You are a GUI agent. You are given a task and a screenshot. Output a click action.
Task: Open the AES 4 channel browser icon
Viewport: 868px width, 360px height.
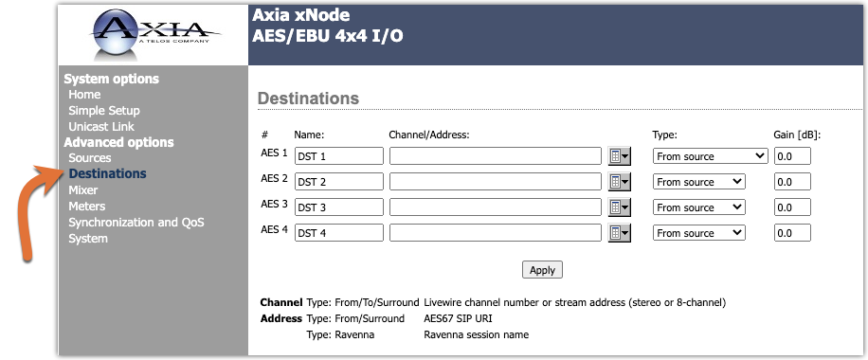(620, 233)
